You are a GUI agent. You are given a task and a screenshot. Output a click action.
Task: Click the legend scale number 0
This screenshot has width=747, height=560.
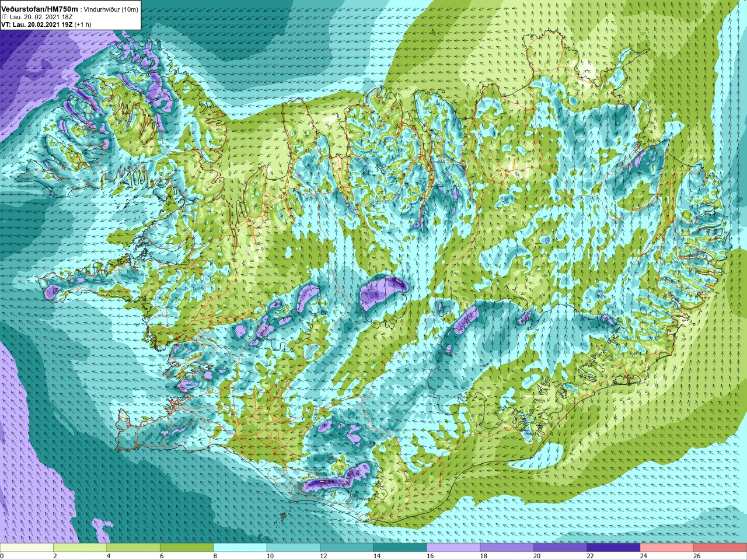[2, 556]
